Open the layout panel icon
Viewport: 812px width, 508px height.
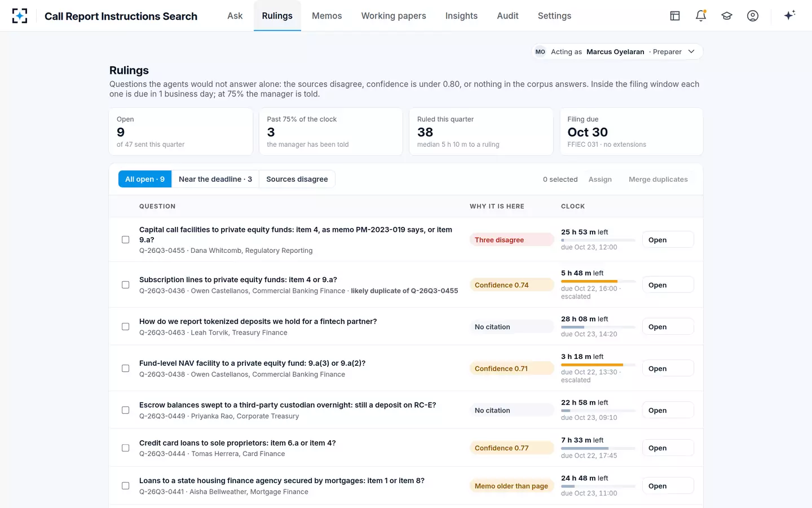(x=675, y=16)
